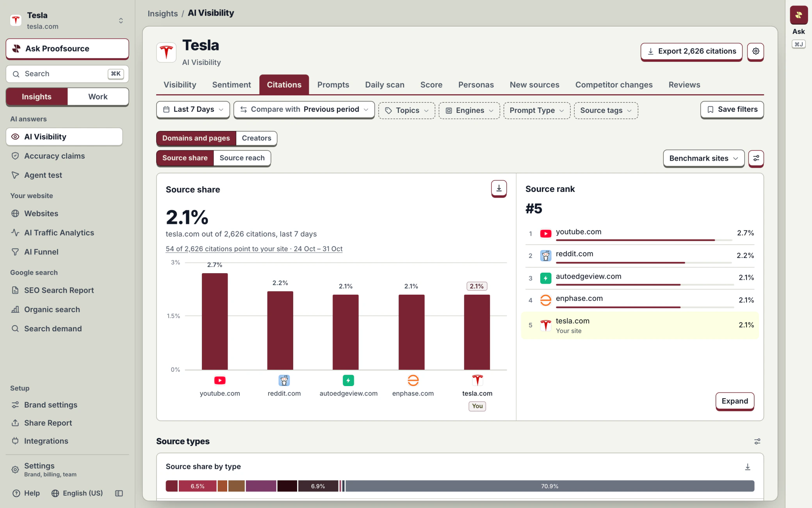
Task: Open Topics filter dropdown
Action: tap(406, 111)
